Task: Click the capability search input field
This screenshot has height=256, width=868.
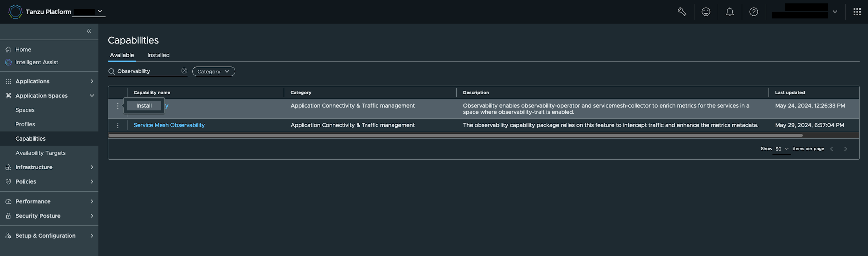Action: (x=147, y=71)
